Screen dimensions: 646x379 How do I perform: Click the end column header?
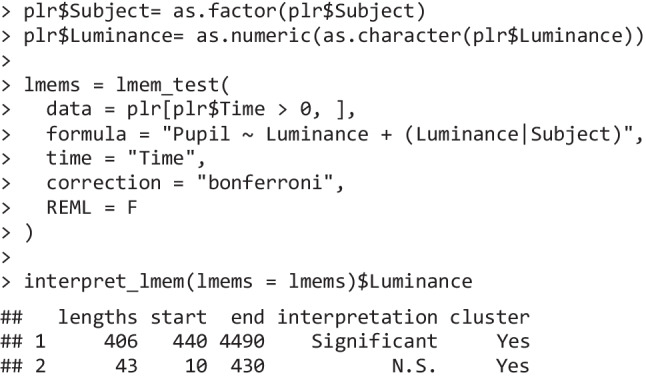[247, 318]
